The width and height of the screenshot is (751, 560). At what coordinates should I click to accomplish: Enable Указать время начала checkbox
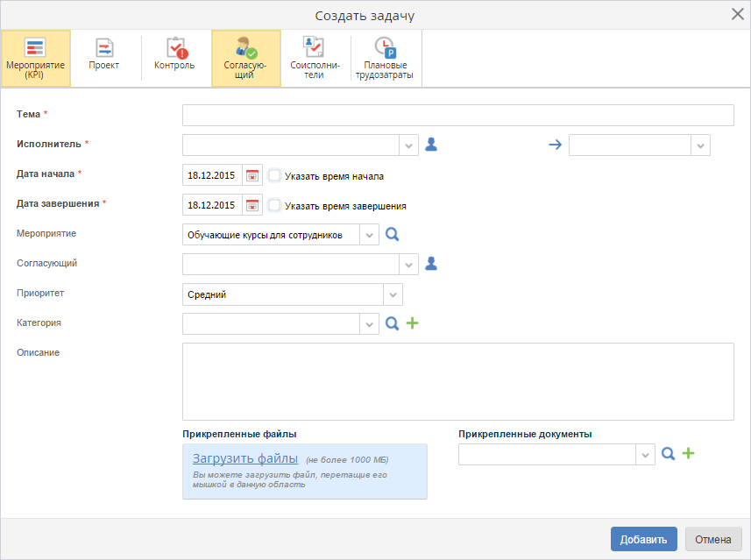(274, 175)
